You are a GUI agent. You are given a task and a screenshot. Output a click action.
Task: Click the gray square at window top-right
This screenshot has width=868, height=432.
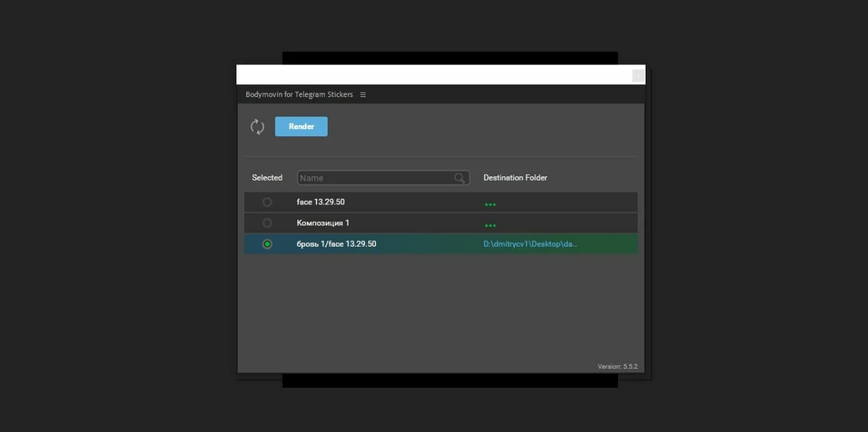tap(638, 76)
